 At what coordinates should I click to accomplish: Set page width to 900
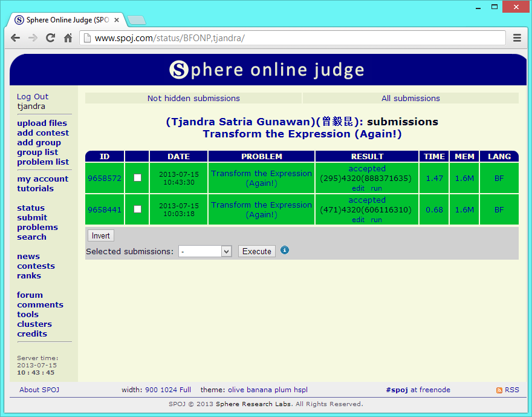[151, 390]
